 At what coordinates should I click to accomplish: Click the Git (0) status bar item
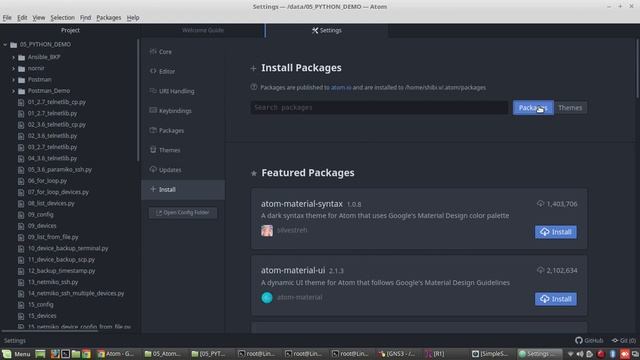pos(624,340)
